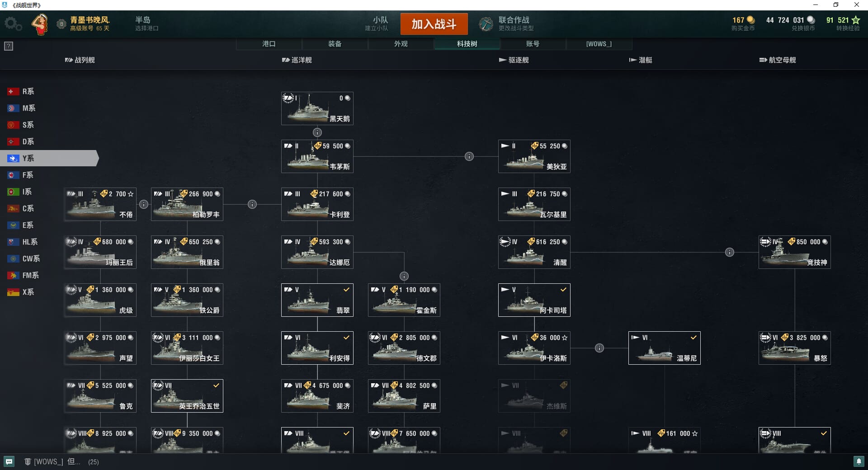Viewport: 868px width, 470px height.
Task: Open settings gear icon at top left
Action: point(13,24)
